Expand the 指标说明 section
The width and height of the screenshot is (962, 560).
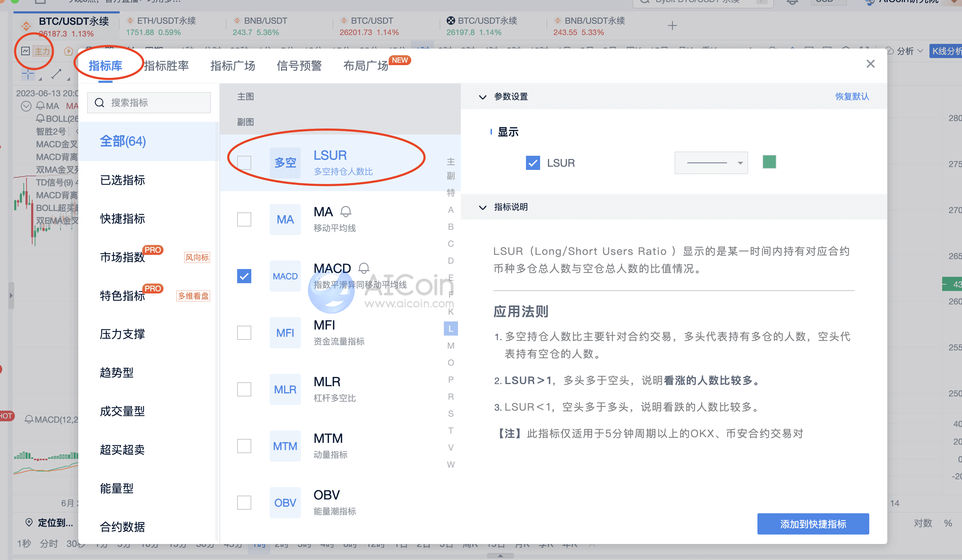(482, 207)
